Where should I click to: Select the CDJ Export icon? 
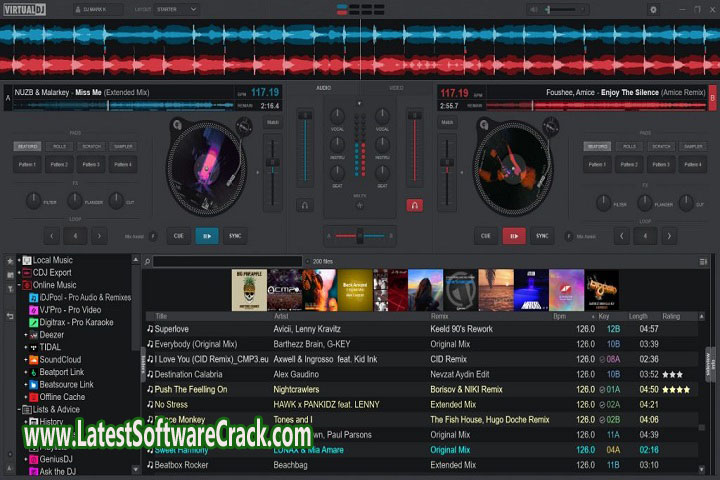click(x=27, y=272)
